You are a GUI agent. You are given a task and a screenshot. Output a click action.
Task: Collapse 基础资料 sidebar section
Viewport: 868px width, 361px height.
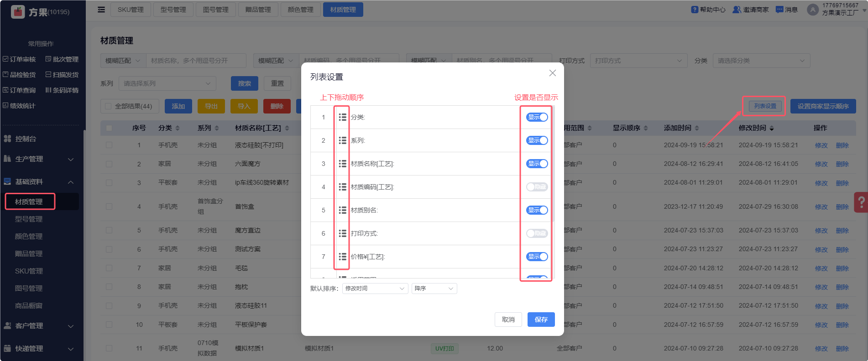pyautogui.click(x=39, y=182)
